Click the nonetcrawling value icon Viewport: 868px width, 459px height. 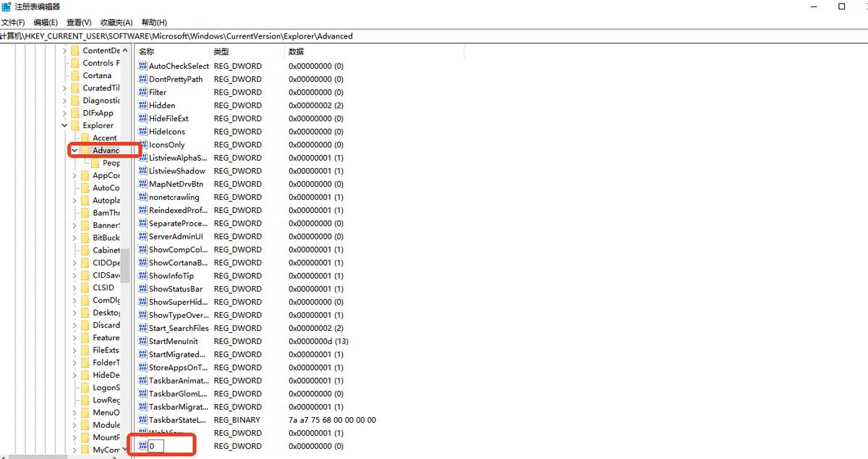click(142, 197)
